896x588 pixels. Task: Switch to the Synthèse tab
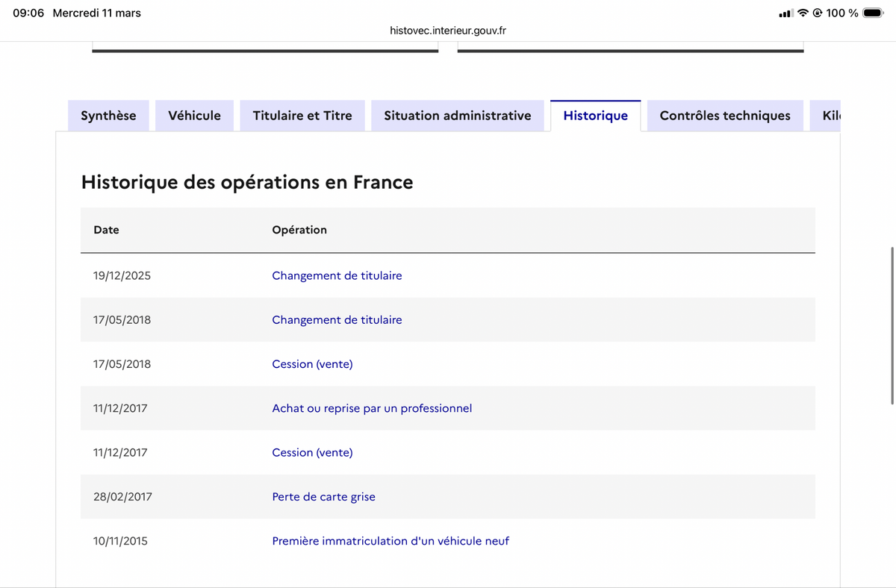[x=108, y=116]
